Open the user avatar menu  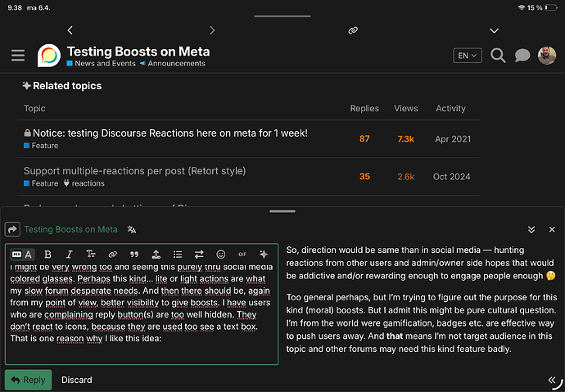click(x=547, y=56)
